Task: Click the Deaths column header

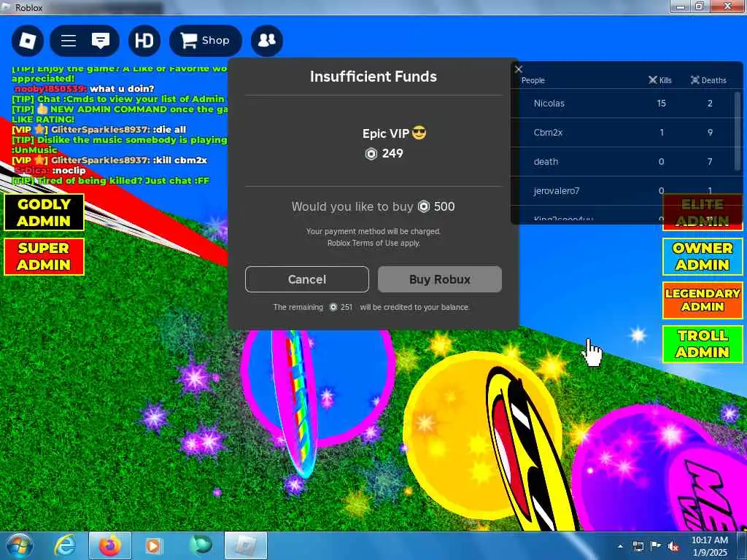Action: tap(708, 80)
